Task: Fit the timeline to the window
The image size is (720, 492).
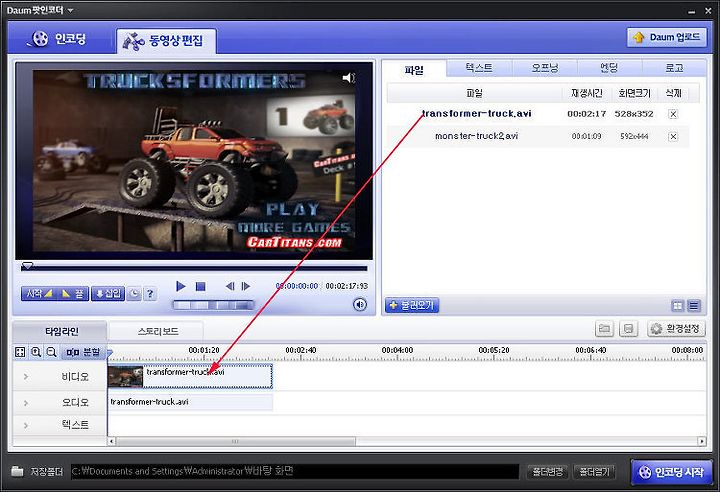Action: click(x=20, y=352)
